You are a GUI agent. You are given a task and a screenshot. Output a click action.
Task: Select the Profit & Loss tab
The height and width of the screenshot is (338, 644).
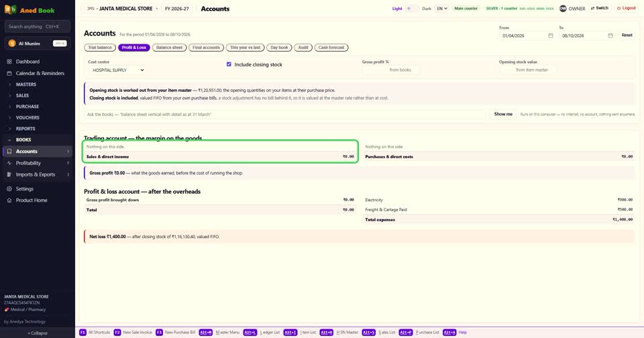click(x=134, y=48)
